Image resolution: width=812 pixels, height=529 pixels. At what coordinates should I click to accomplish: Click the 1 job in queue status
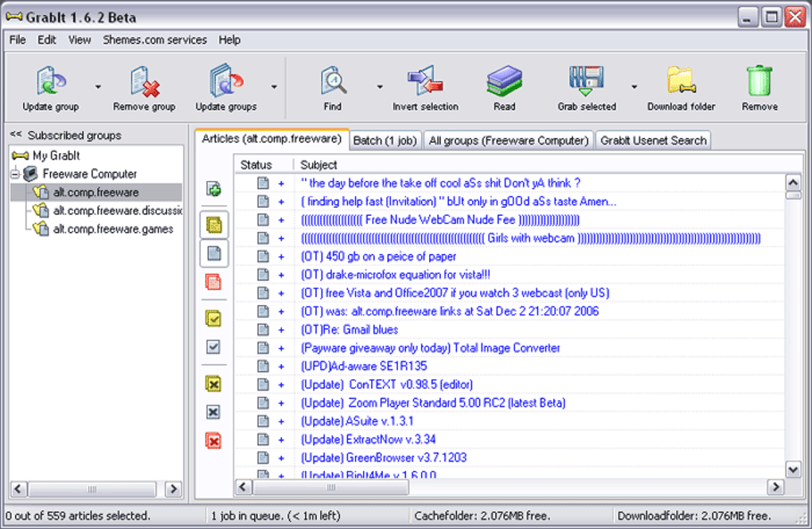pyautogui.click(x=275, y=516)
